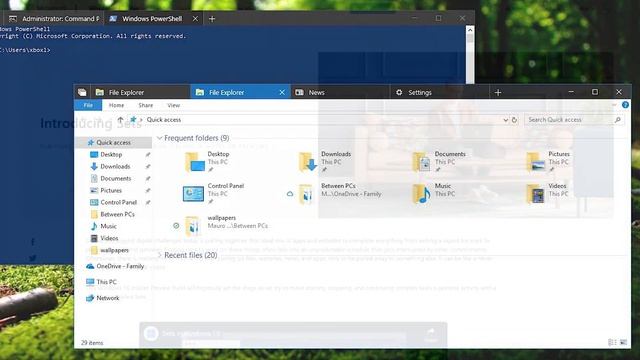This screenshot has height=360, width=640.
Task: Select Between PCs in the navigation pane
Action: coord(117,214)
